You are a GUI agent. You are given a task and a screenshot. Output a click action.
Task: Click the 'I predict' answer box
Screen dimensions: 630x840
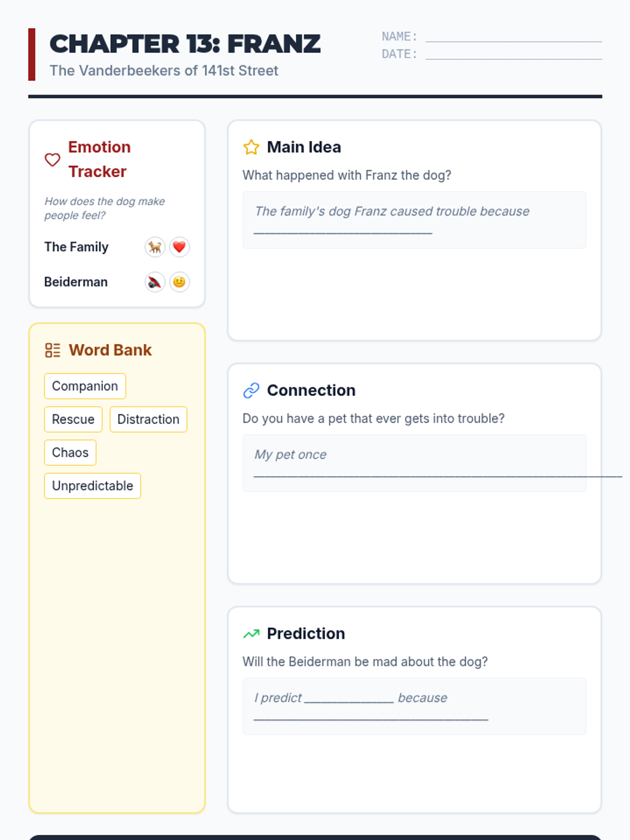[414, 706]
